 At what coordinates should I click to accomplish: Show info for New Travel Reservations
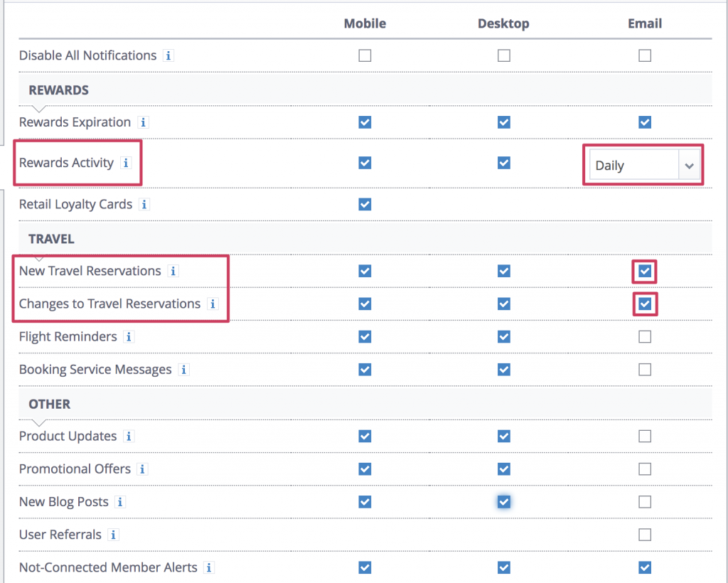click(x=173, y=271)
